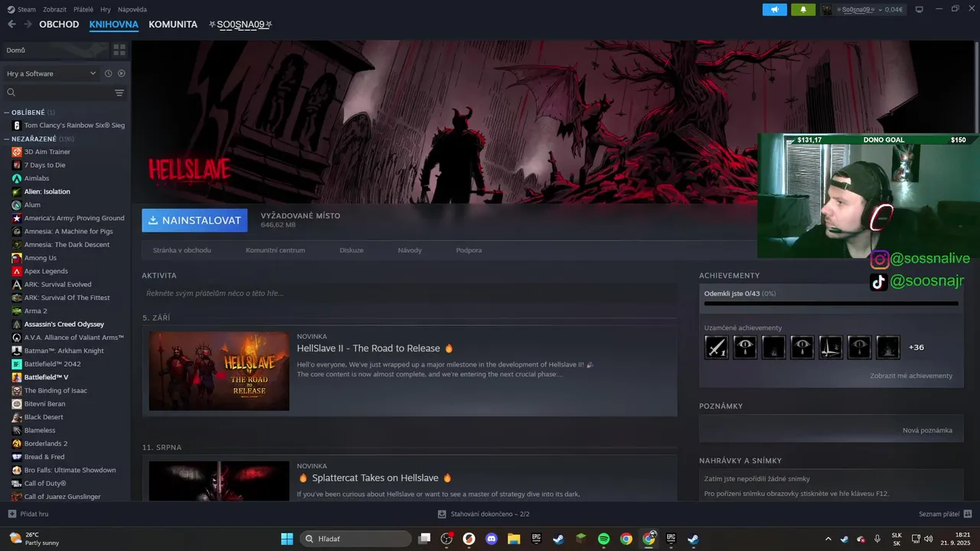980x551 pixels.
Task: Open Spotify from the taskbar
Action: 603,539
